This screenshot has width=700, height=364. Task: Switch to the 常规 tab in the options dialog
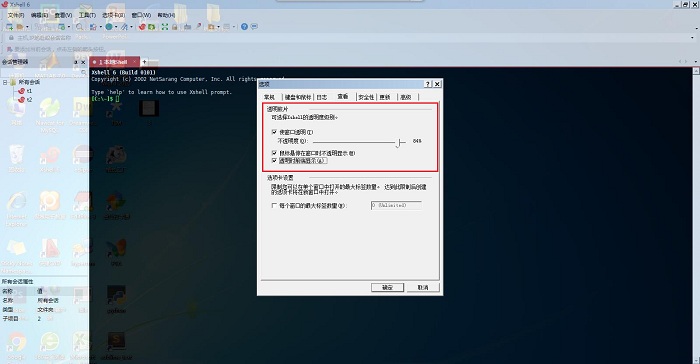[269, 97]
